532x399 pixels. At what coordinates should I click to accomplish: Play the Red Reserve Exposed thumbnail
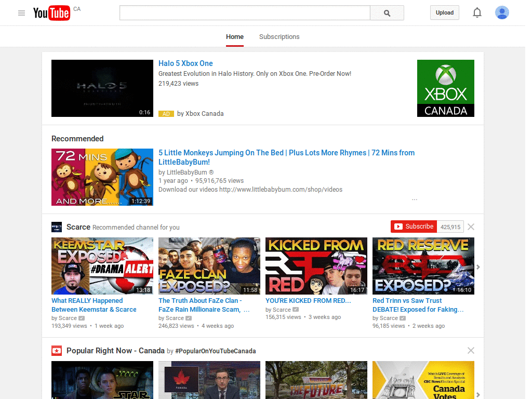[423, 266]
